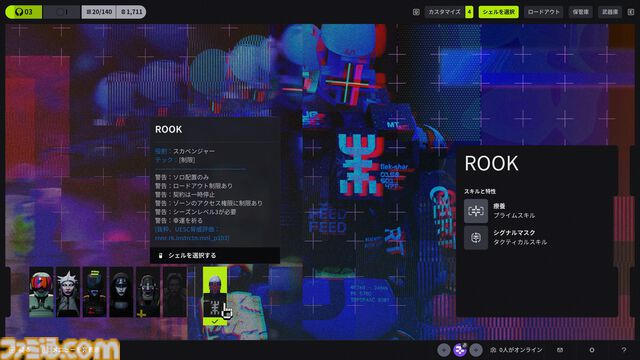Screen dimensions: 640x360
Task: Click the シグナルマスク tactical skill icon
Action: (476, 237)
